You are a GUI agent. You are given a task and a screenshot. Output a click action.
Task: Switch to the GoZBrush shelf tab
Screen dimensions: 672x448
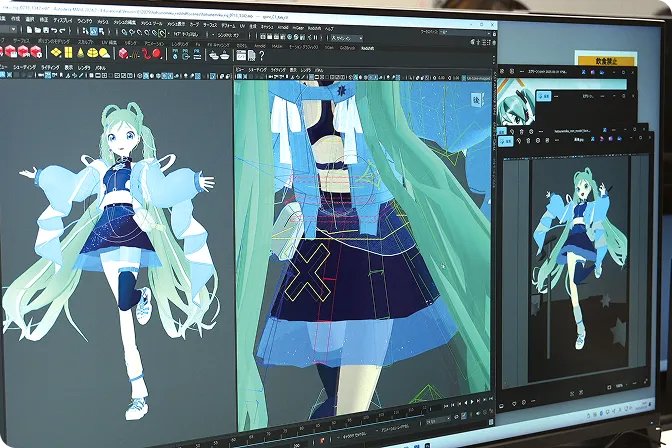[x=348, y=48]
